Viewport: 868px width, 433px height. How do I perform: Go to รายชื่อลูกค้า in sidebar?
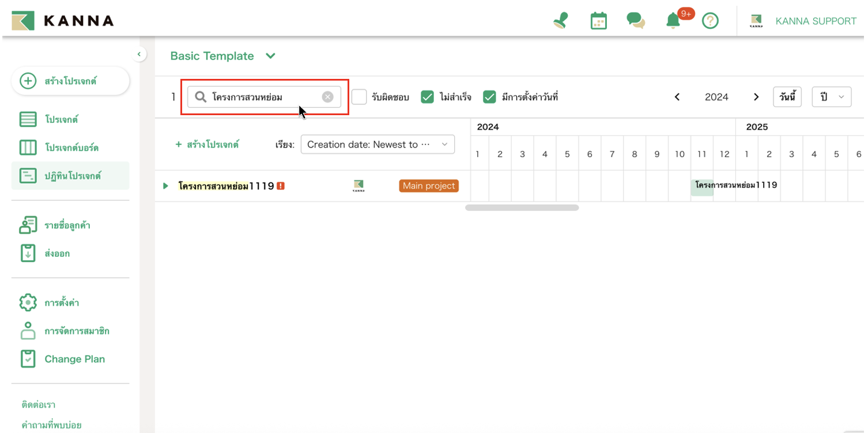coord(67,226)
